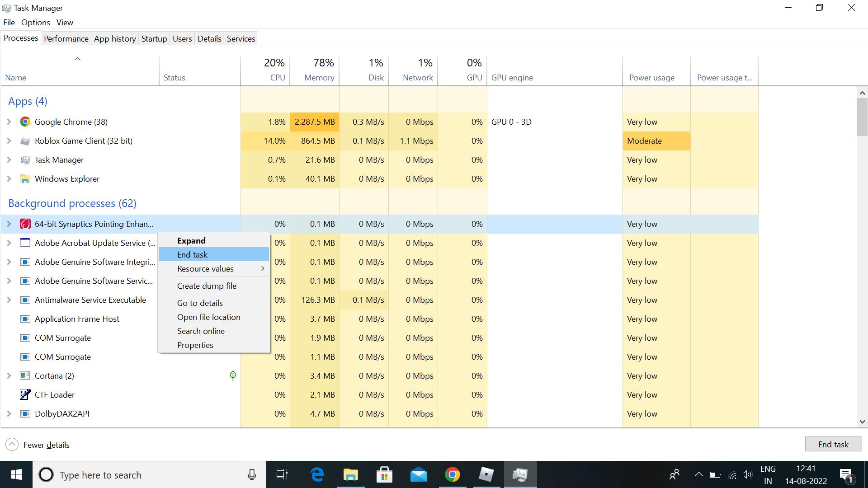Screen dimensions: 868x488
Task: Sort processes by the Name column header
Action: point(80,70)
